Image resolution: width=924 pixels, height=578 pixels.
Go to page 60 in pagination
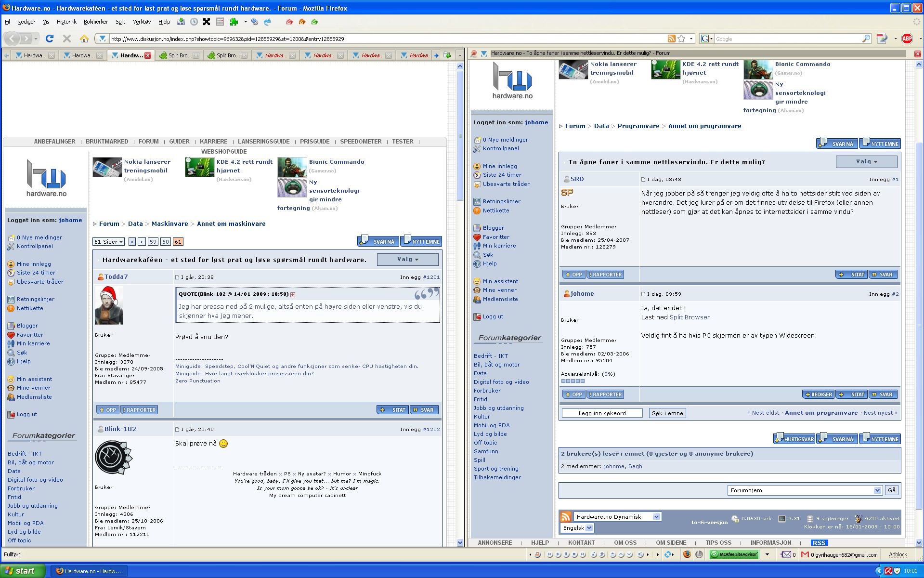click(166, 242)
